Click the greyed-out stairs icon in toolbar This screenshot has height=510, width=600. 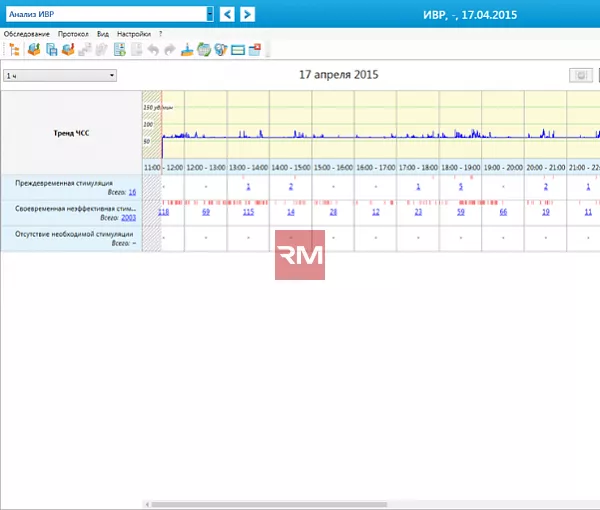85,50
